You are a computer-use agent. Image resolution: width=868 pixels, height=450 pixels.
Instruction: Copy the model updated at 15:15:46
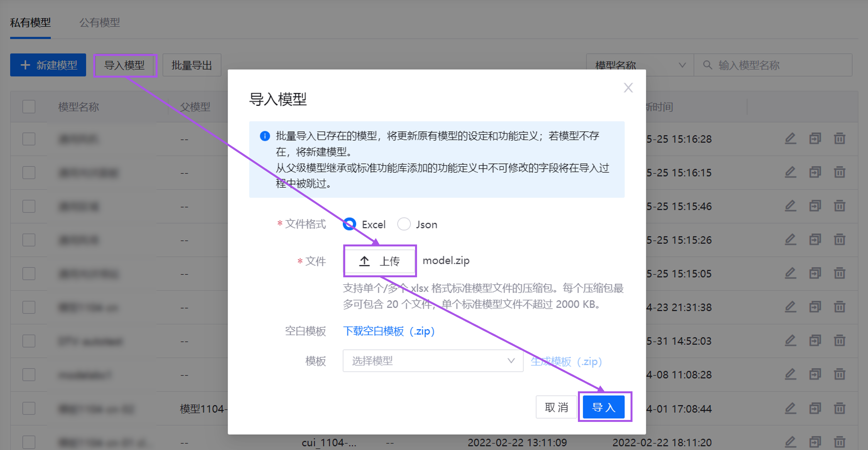coord(815,206)
